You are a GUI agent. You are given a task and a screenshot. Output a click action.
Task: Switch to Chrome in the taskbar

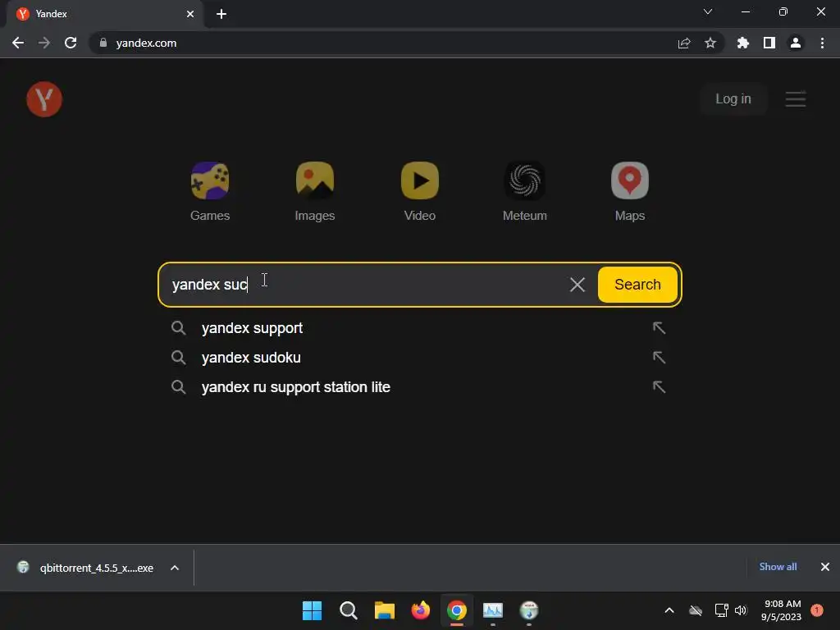tap(456, 610)
